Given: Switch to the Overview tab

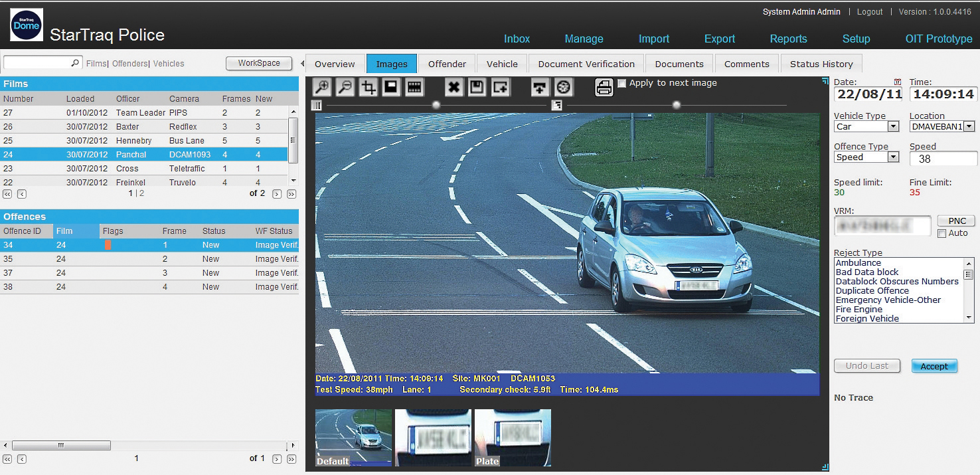Looking at the screenshot, I should [x=335, y=64].
